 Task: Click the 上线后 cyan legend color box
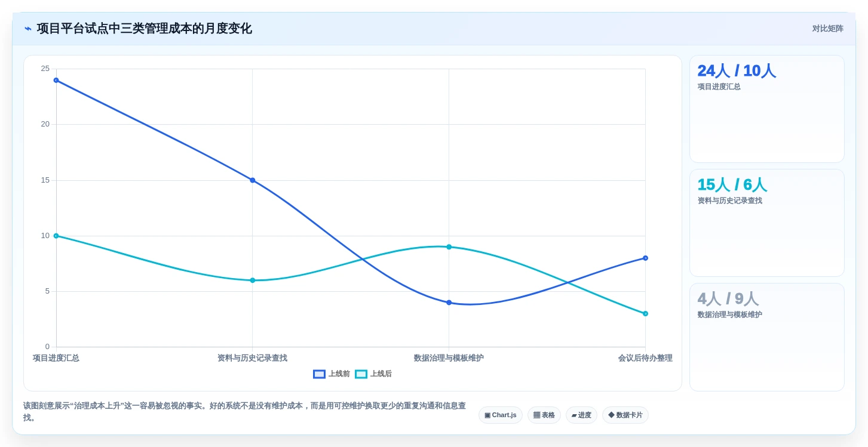coord(361,374)
